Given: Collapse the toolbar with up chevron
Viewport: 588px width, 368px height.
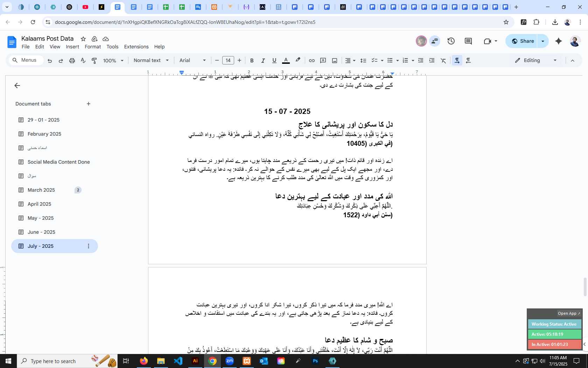Looking at the screenshot, I should 573,61.
